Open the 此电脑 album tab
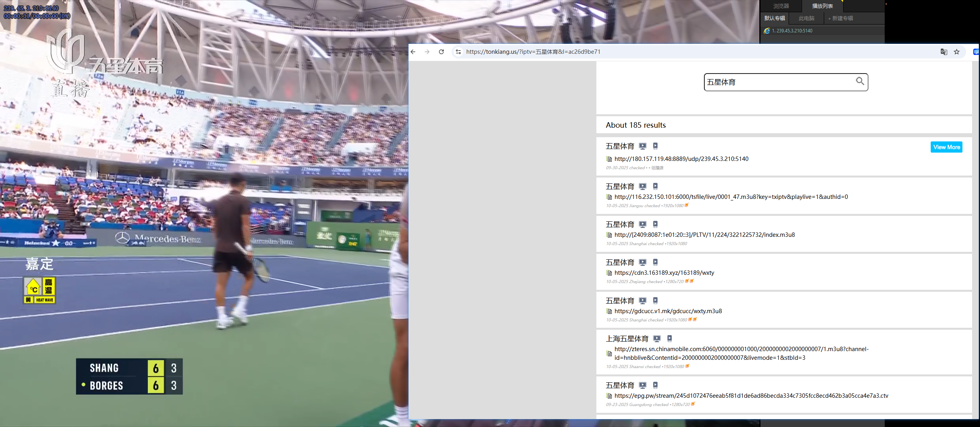 pos(806,18)
